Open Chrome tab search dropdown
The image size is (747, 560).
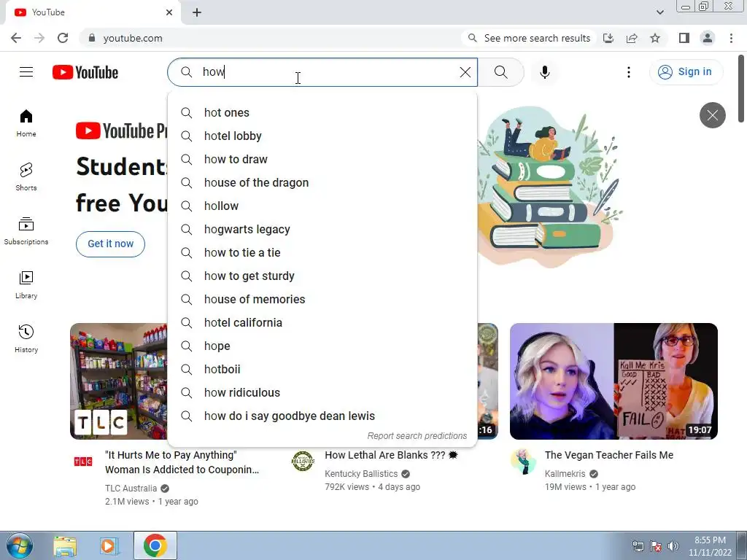659,12
